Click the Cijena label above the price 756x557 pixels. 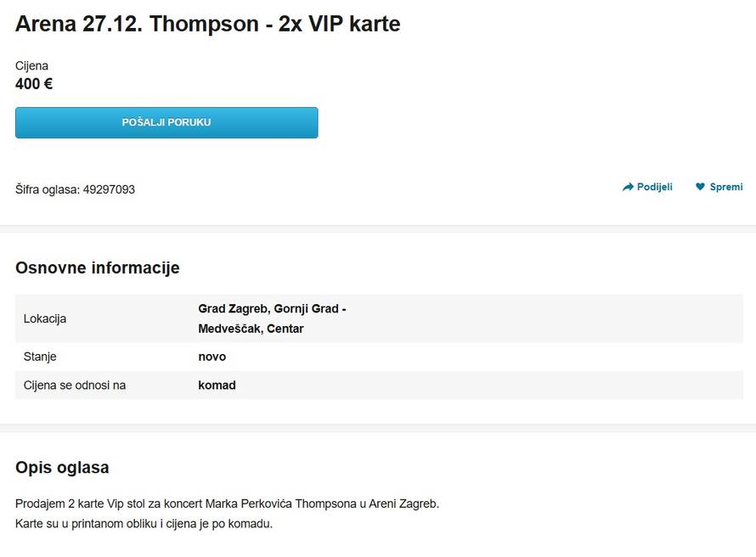click(31, 65)
